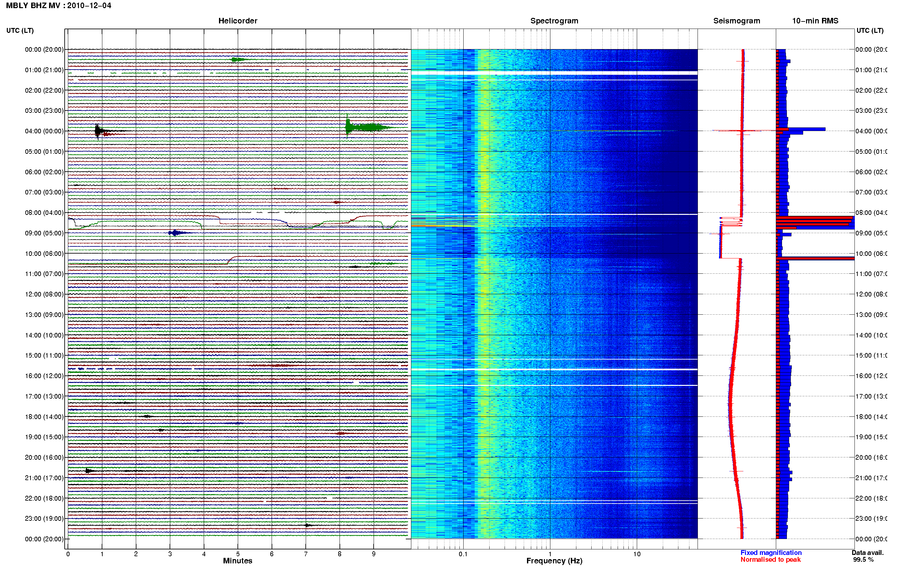
Task: Click the left '12:00 (08:00)' time label
Action: [44, 294]
